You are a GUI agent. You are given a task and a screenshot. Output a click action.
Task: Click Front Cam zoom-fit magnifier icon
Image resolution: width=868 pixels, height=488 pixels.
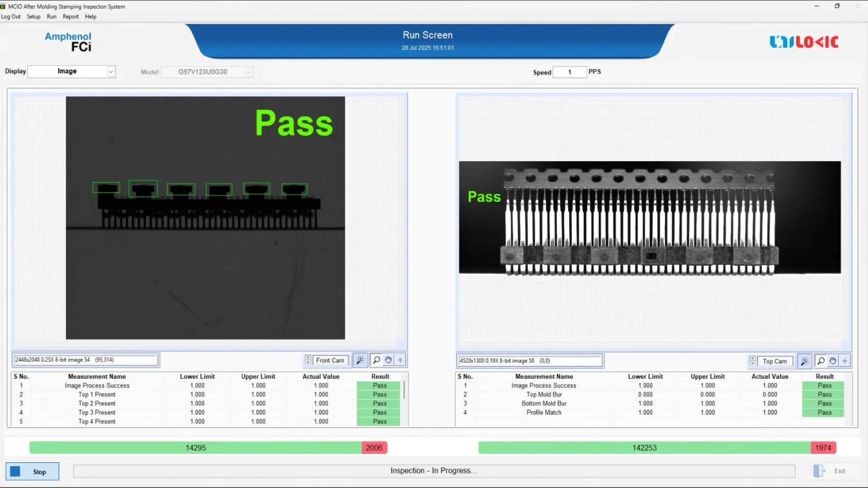click(x=360, y=360)
